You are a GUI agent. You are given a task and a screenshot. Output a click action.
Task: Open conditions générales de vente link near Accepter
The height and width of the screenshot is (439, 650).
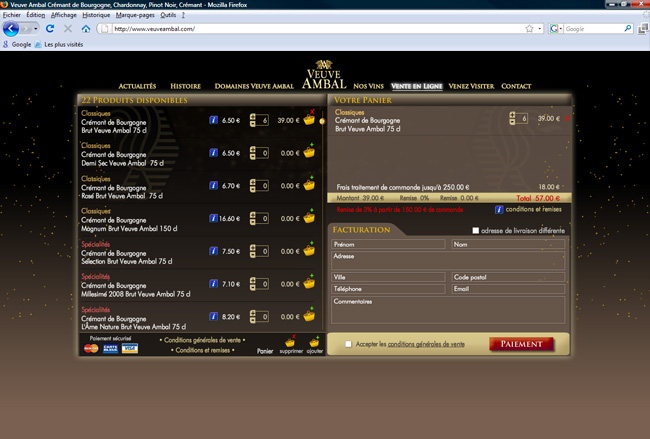426,344
